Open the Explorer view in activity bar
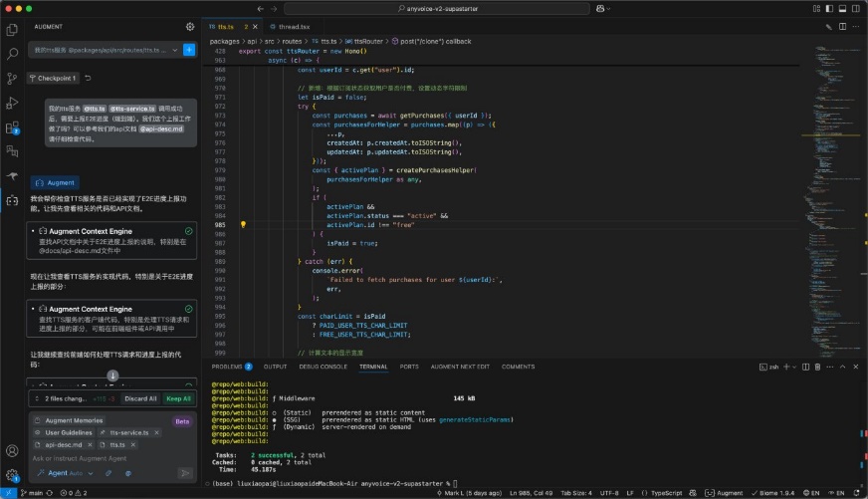Screen dimensions: 868x499 click(12, 30)
